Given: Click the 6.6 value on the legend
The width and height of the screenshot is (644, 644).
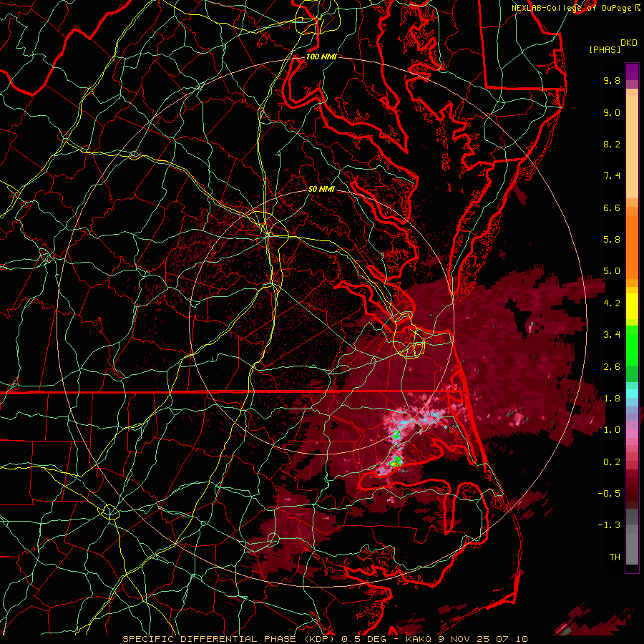Looking at the screenshot, I should (x=612, y=208).
